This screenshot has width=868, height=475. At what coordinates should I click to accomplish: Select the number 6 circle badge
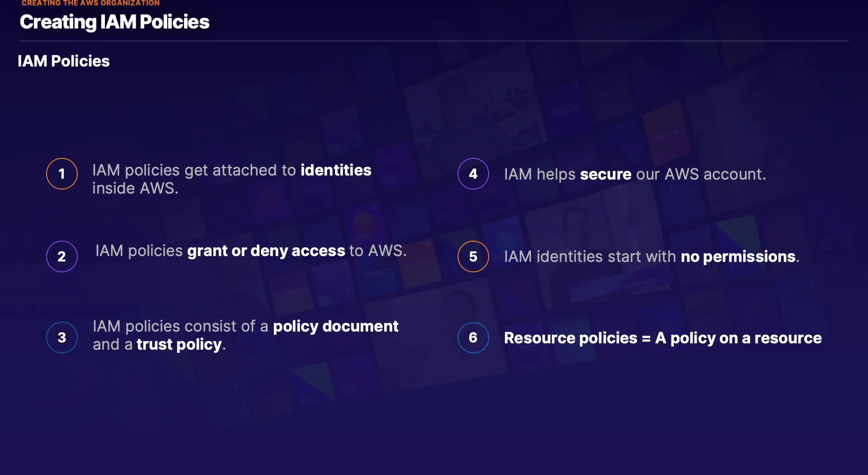point(473,337)
